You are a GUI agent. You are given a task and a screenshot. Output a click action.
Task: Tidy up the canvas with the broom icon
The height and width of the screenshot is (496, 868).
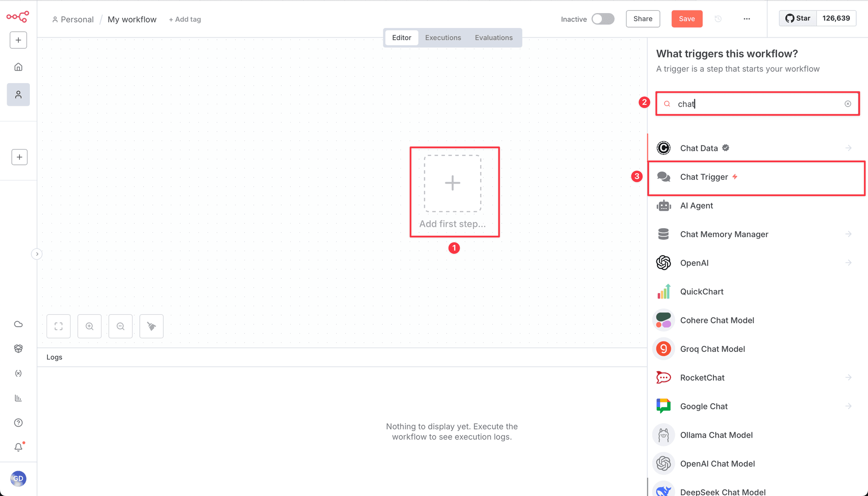coord(151,326)
